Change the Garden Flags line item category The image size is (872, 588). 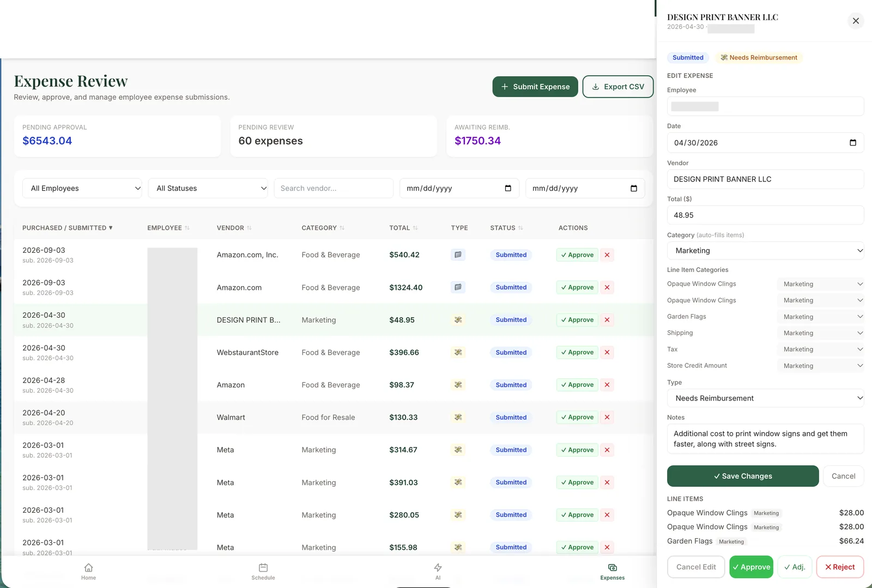tap(820, 317)
